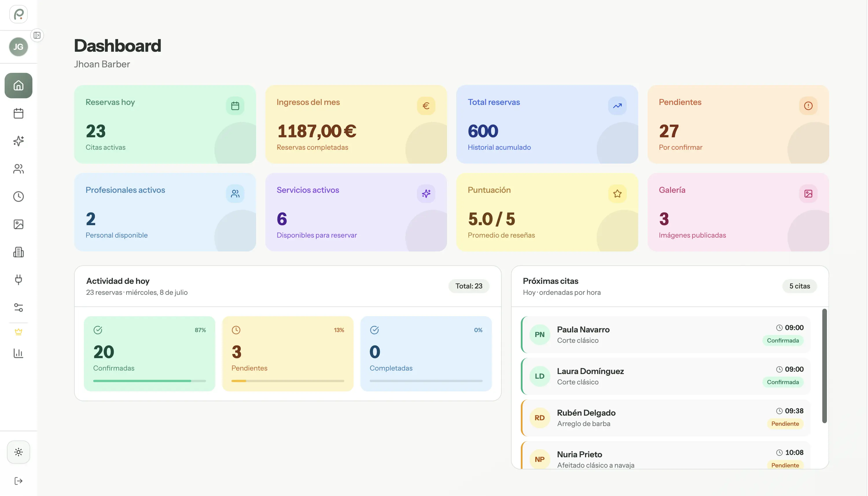Open the Total reservas card
This screenshot has height=496, width=868.
pyautogui.click(x=547, y=124)
